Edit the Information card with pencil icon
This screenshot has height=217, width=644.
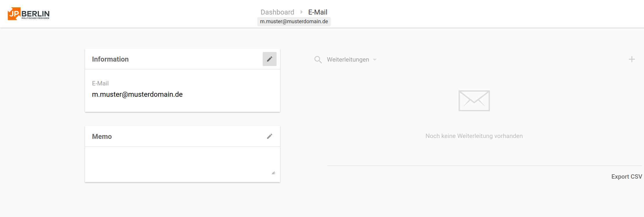coord(269,59)
